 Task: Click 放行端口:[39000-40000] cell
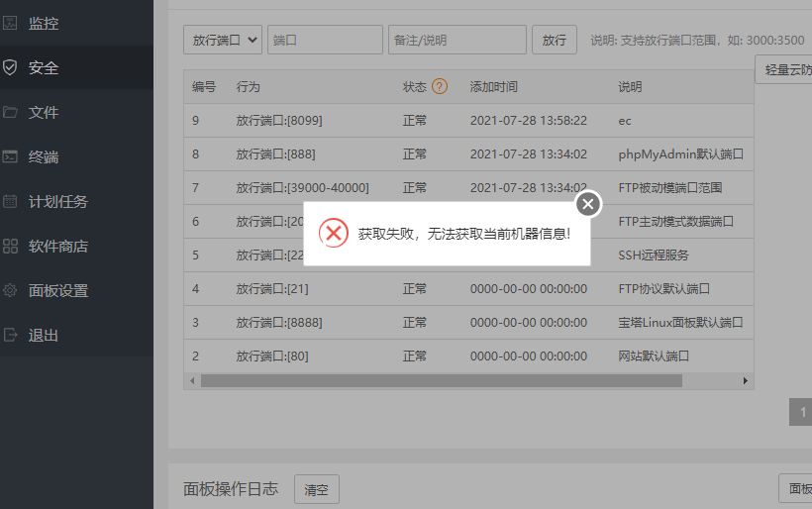302,188
